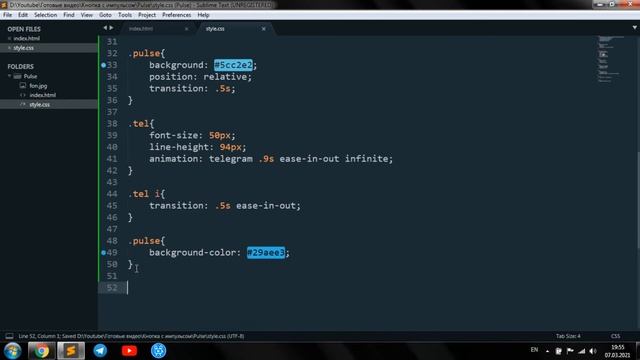
Task: Open fon.jpg in the Pulse folder
Action: coord(38,86)
